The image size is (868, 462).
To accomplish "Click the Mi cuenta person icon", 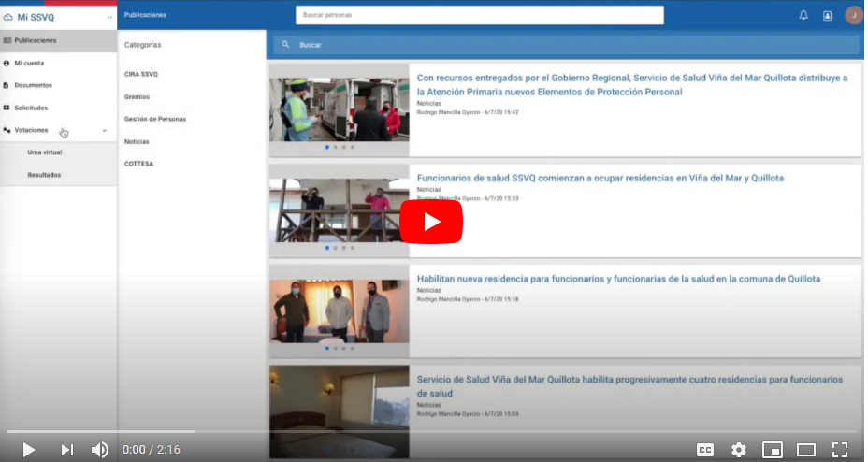I will pos(7,63).
